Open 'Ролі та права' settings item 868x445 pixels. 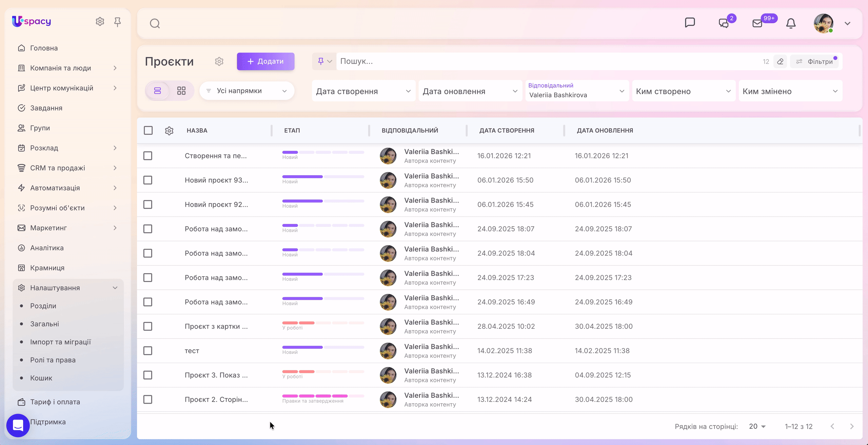tap(53, 360)
